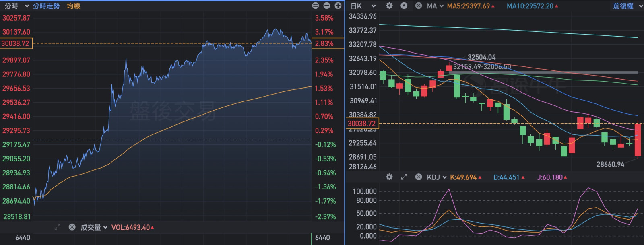Image resolution: width=644 pixels, height=245 pixels.
Task: Open the KDJ indicator selector dropdown
Action: [437, 177]
